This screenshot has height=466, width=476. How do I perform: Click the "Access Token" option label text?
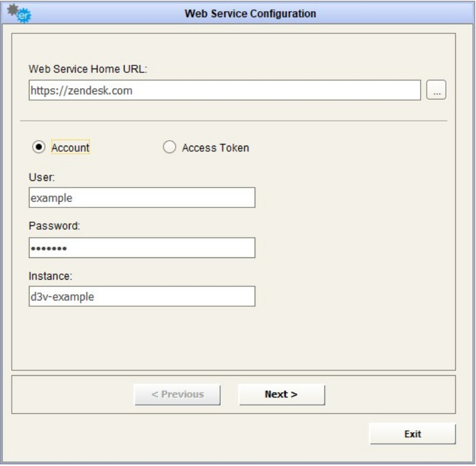[x=215, y=148]
